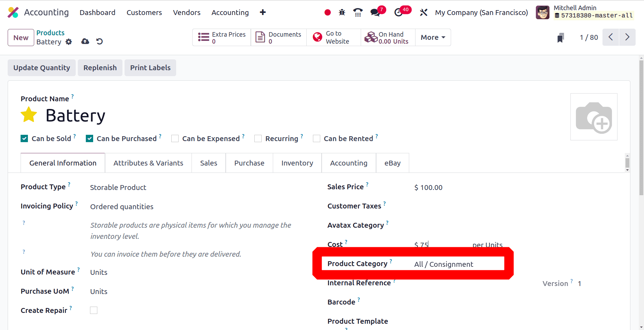Click the bookmark icon near pager
Image resolution: width=644 pixels, height=330 pixels.
561,38
